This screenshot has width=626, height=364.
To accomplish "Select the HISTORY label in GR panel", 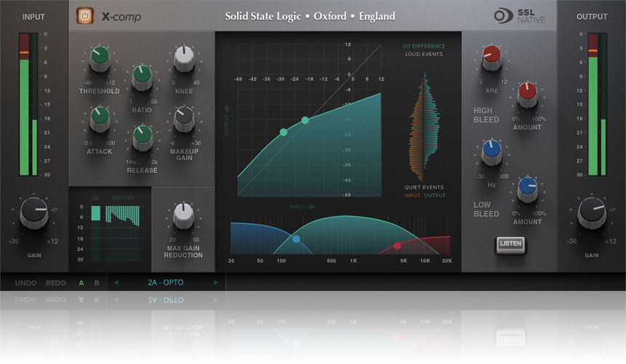I will (x=123, y=198).
